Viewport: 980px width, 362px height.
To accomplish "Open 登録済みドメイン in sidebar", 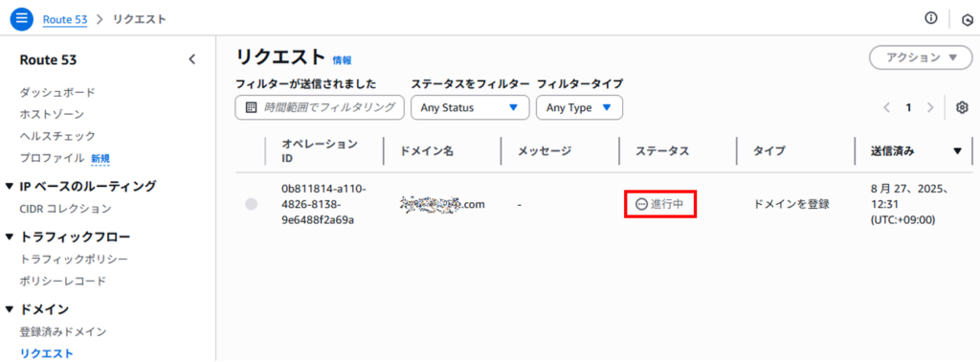I will point(63,331).
